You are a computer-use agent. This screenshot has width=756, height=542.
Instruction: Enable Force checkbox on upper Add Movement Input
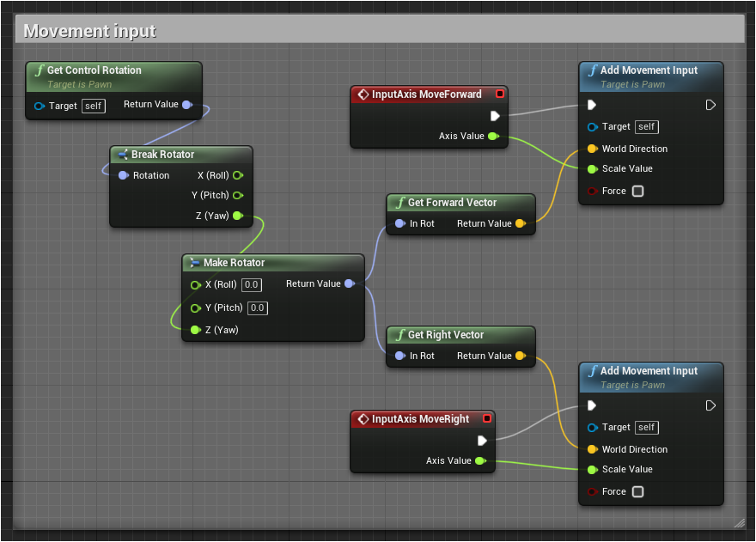coord(637,192)
